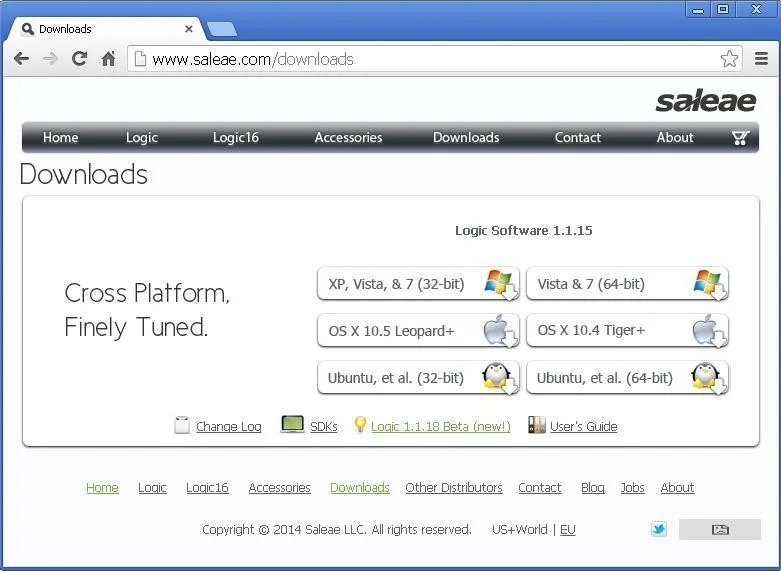Open the SDKs link
Screen dimensions: 781x571
(x=324, y=427)
